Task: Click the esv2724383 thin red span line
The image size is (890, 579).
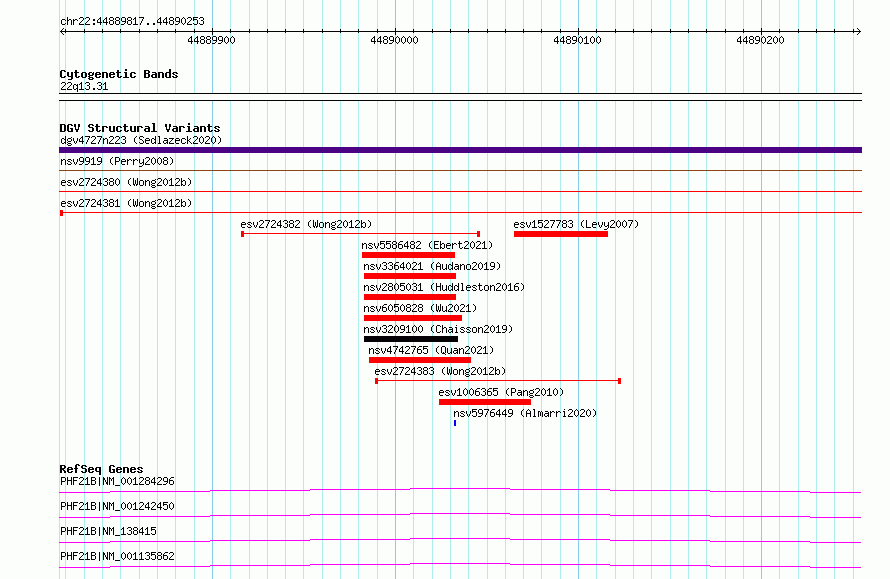Action: (x=498, y=381)
